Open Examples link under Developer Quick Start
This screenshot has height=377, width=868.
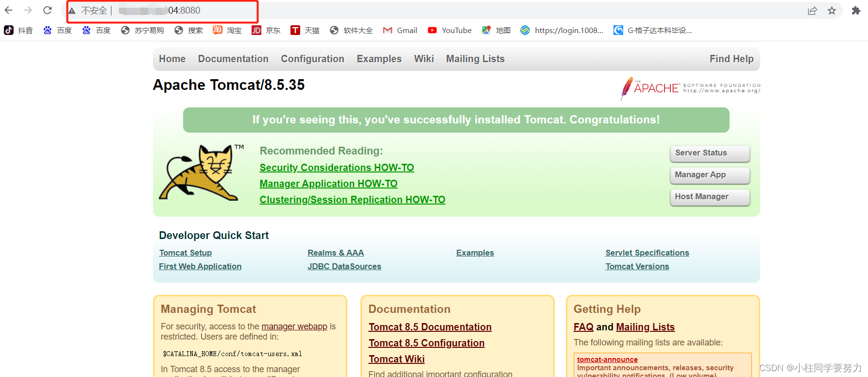[475, 253]
